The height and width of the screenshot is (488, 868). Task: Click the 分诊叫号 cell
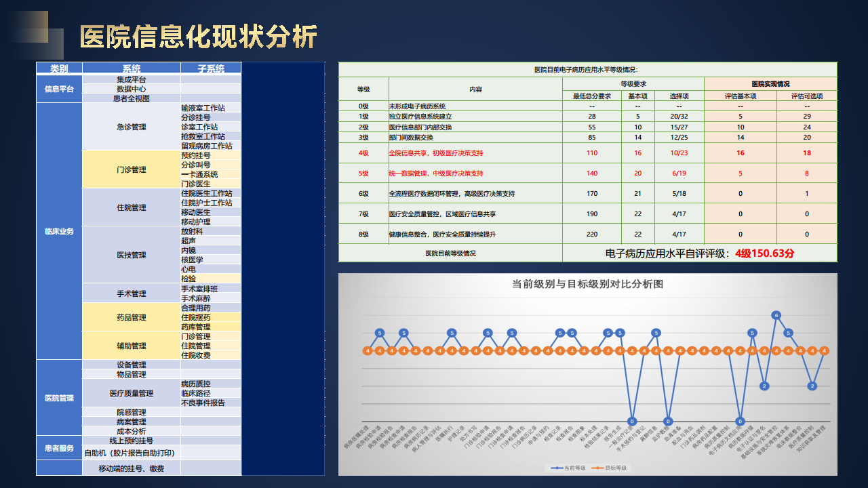tap(211, 165)
